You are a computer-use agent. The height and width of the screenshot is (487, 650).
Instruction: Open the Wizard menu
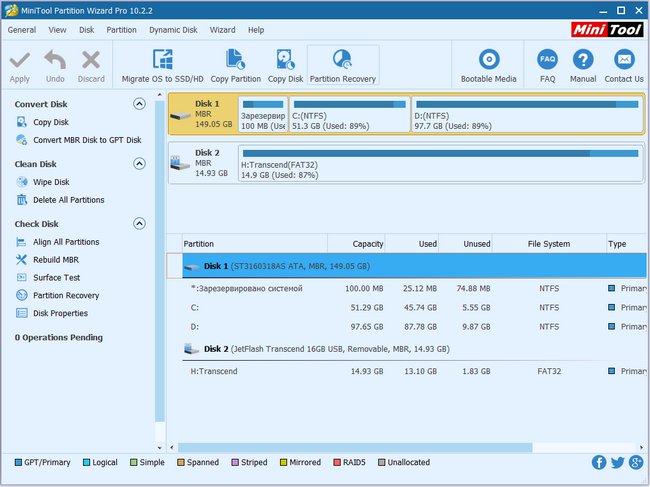tap(222, 30)
